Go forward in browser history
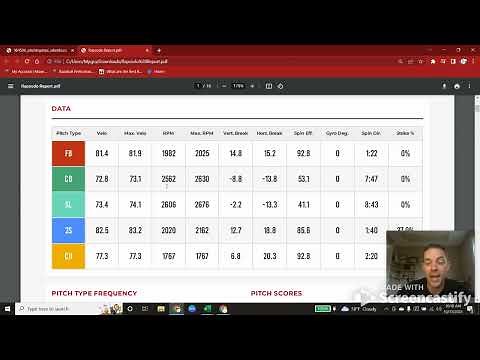 click(17, 61)
